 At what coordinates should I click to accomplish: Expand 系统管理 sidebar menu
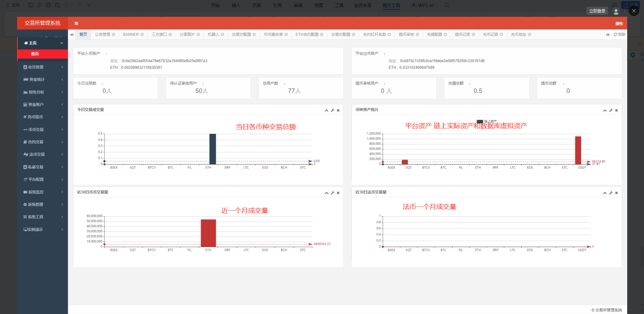(43, 205)
